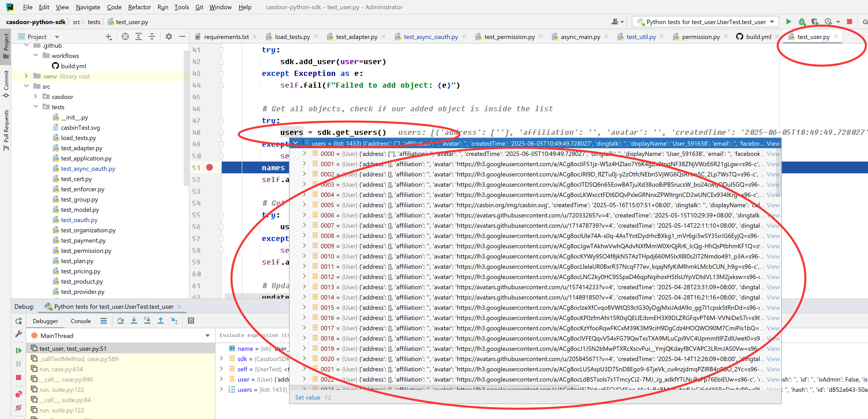Image resolution: width=868 pixels, height=419 pixels.
Task: Switch to test_permission.py editor tab
Action: [x=509, y=37]
